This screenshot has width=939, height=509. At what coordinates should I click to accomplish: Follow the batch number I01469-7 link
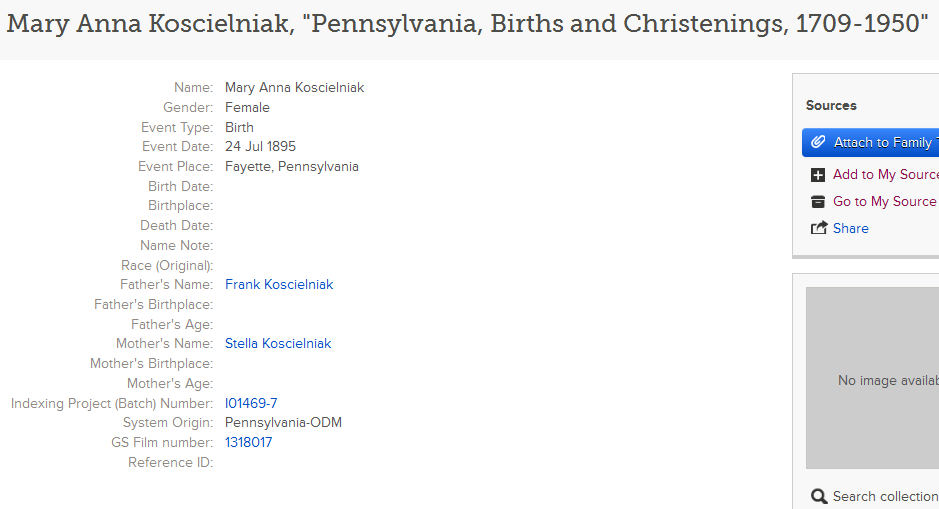point(251,404)
